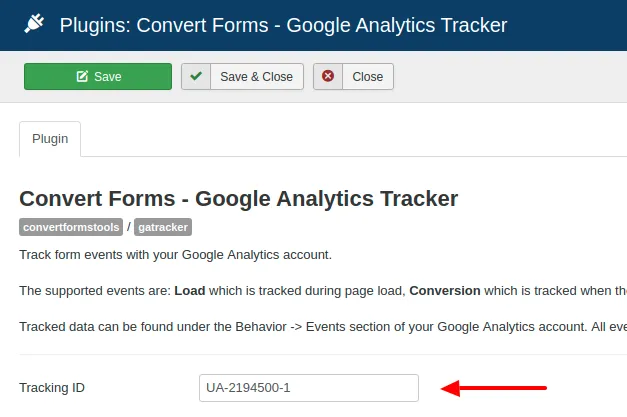The width and height of the screenshot is (627, 417).
Task: Click the green checkmark icon
Action: click(196, 77)
